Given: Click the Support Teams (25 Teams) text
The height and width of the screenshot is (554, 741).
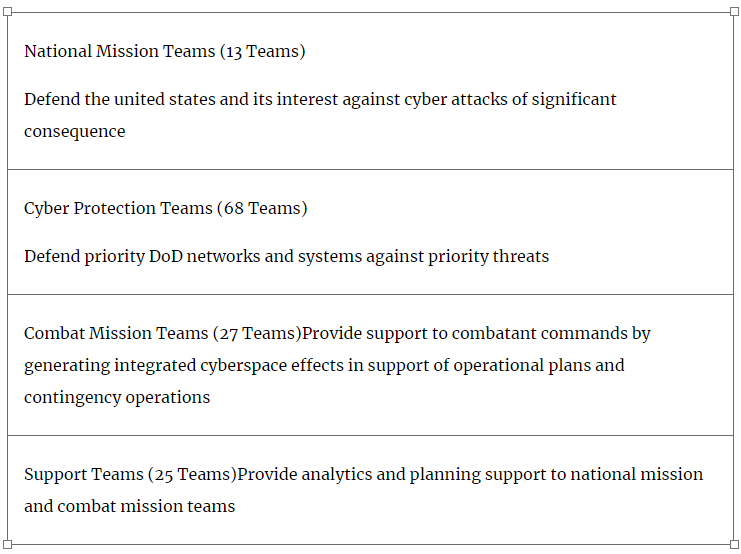Looking at the screenshot, I should click(130, 474).
